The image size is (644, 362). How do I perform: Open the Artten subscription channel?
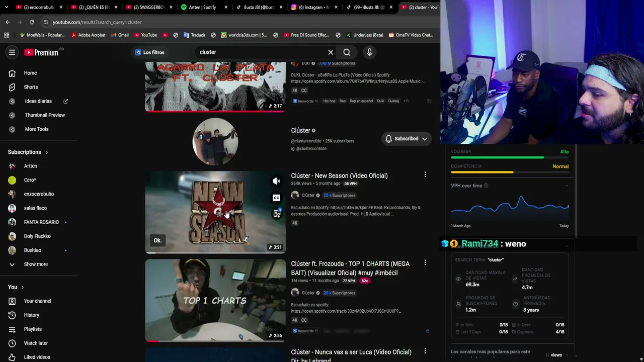(x=30, y=166)
